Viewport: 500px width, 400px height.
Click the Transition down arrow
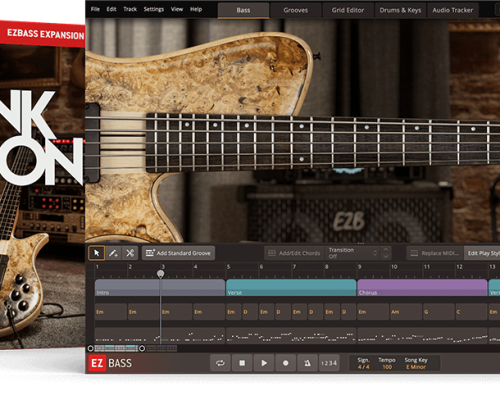386,257
